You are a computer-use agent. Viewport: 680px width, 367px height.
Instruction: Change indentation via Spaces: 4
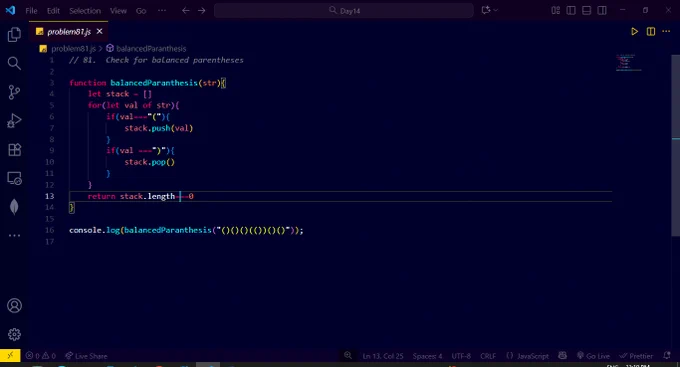pos(427,356)
